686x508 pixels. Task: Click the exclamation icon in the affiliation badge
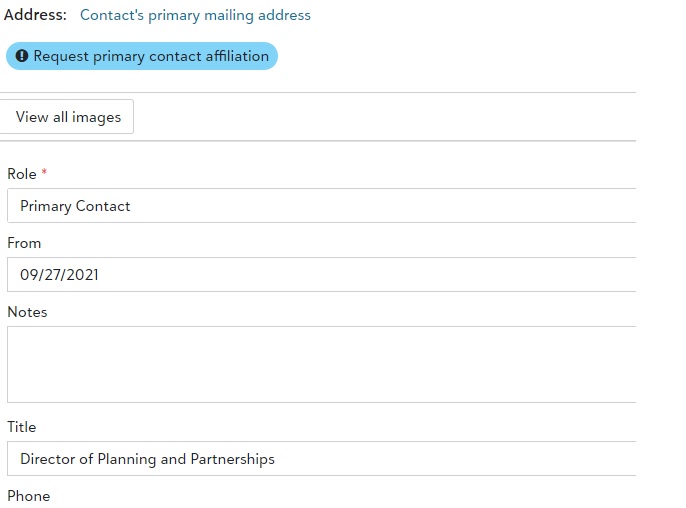[22, 57]
